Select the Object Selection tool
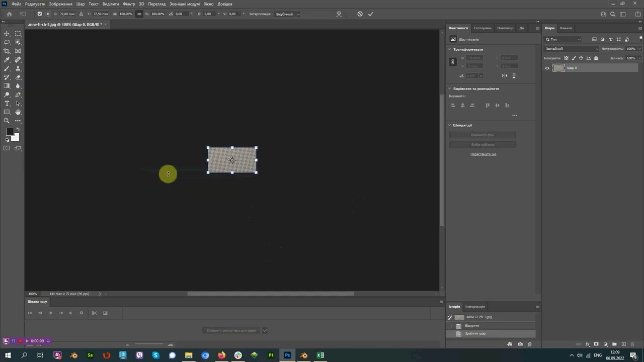Screen dimensions: 644x362 (18, 42)
